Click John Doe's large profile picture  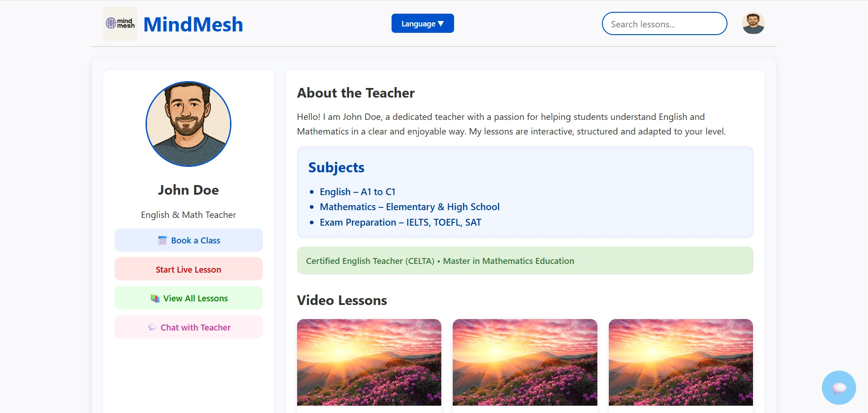(x=188, y=124)
